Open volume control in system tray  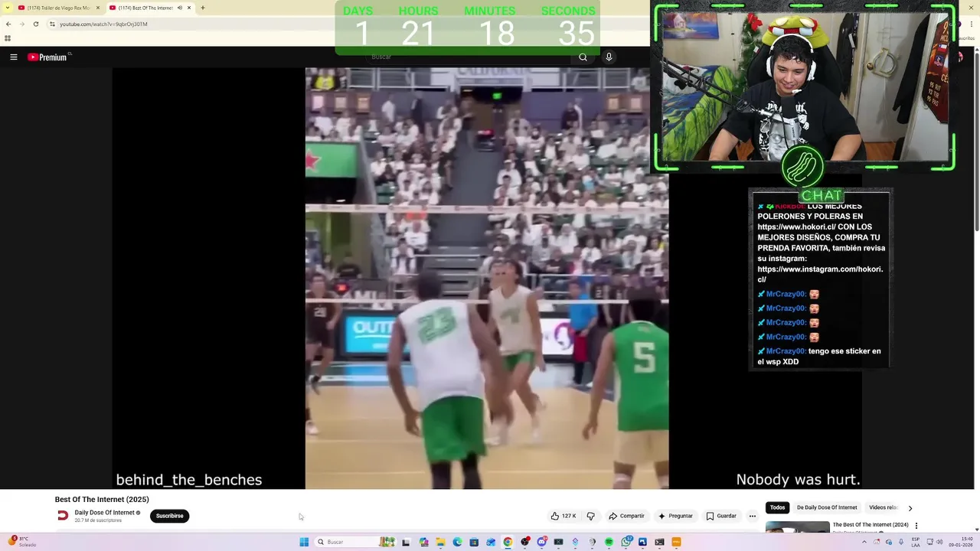pos(940,542)
